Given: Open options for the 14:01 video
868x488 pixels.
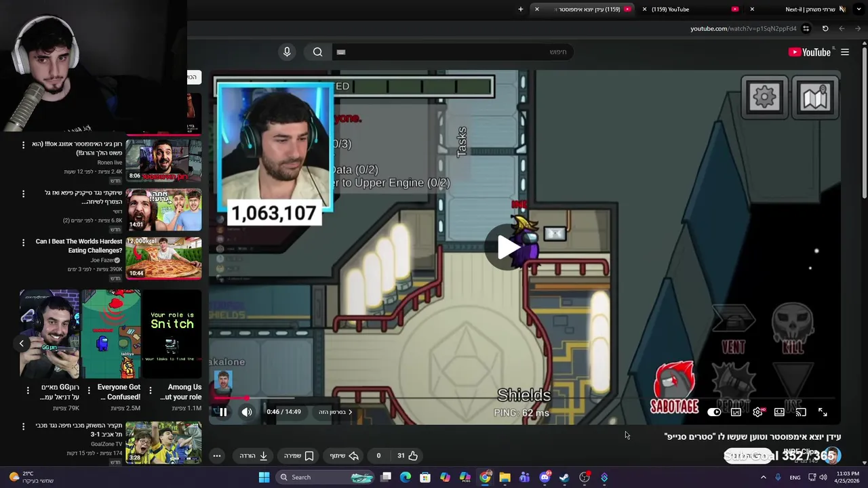Looking at the screenshot, I should 23,194.
